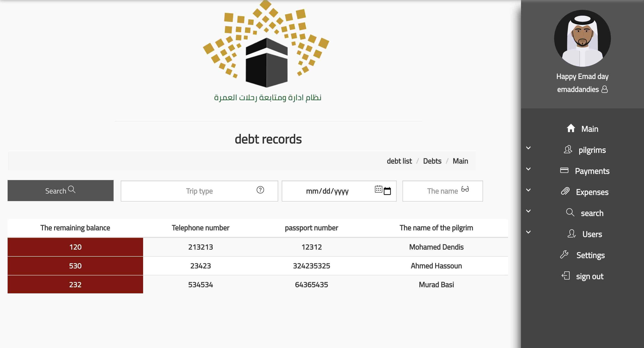Click the red 530 remaining balance cell

(x=75, y=266)
